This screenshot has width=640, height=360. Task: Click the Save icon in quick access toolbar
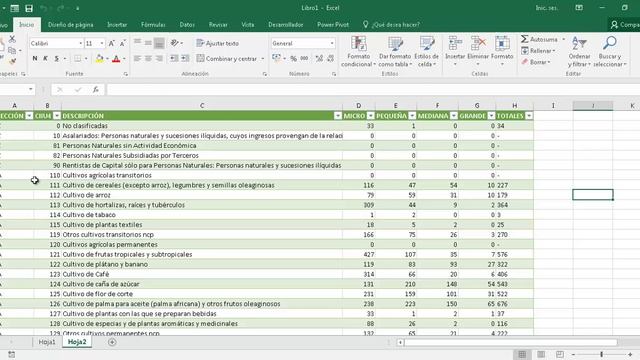pos(29,8)
